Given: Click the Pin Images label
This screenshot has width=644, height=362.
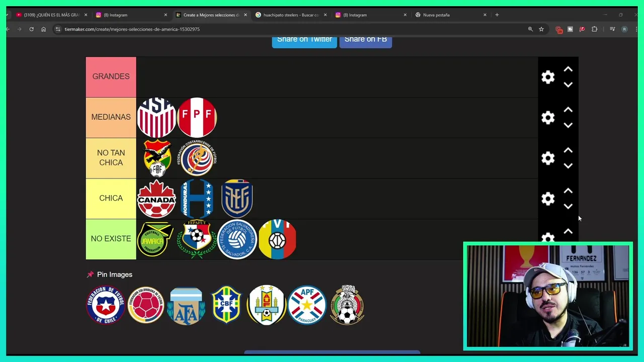Looking at the screenshot, I should [115, 275].
